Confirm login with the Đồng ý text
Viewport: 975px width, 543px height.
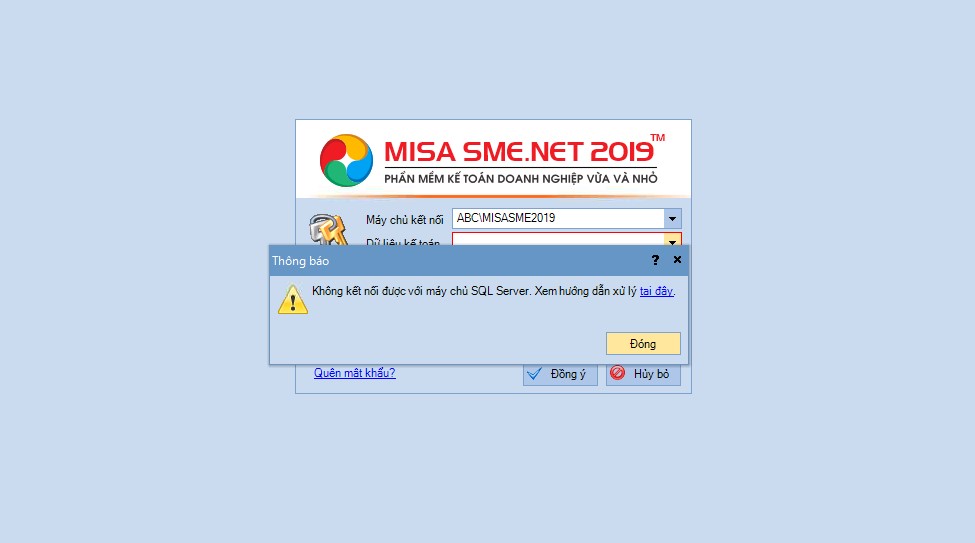(568, 374)
